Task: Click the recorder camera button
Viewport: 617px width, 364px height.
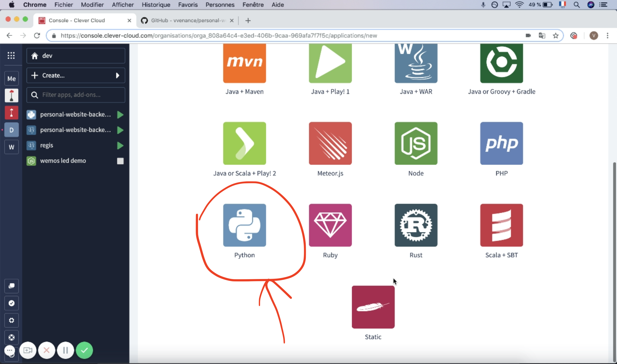Action: (28, 350)
